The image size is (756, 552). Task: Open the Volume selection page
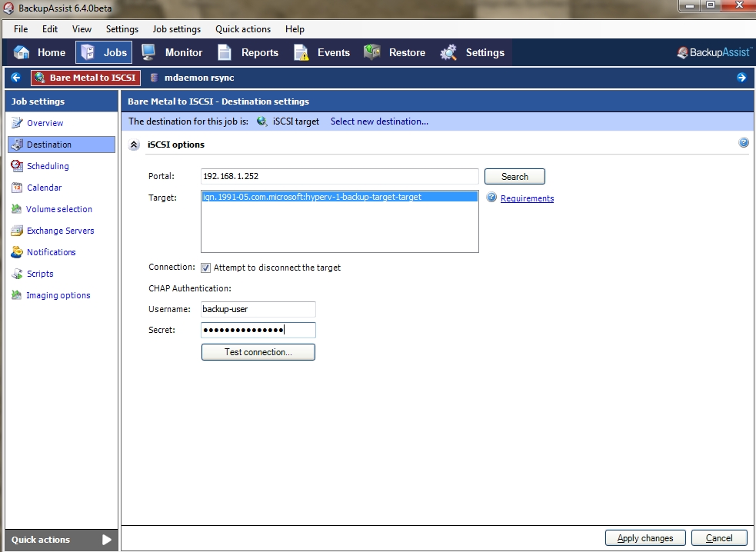(58, 209)
